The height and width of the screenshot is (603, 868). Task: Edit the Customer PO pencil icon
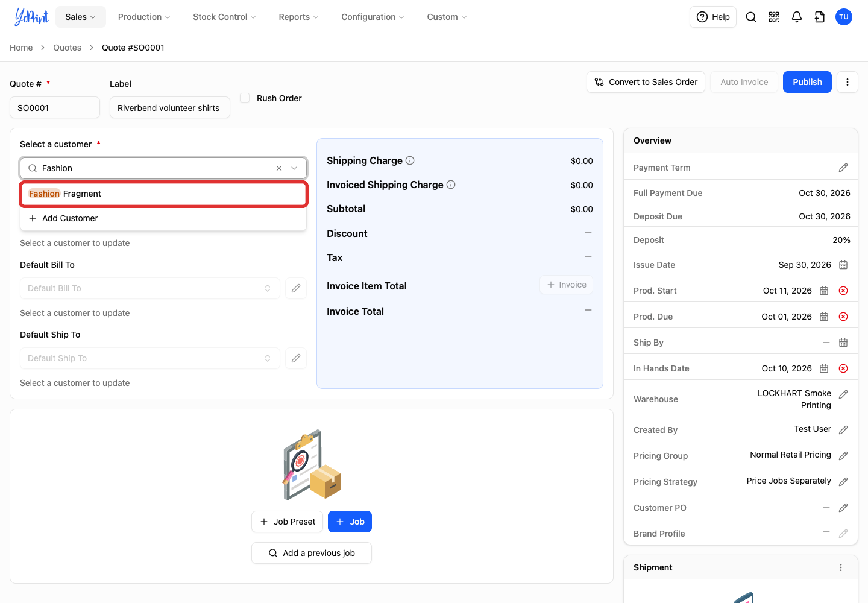(x=843, y=508)
